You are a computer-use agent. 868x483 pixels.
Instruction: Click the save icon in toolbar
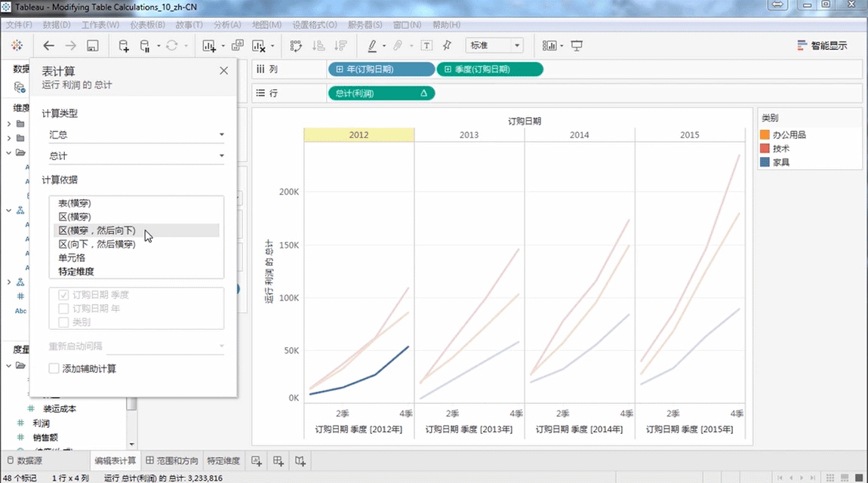(92, 46)
